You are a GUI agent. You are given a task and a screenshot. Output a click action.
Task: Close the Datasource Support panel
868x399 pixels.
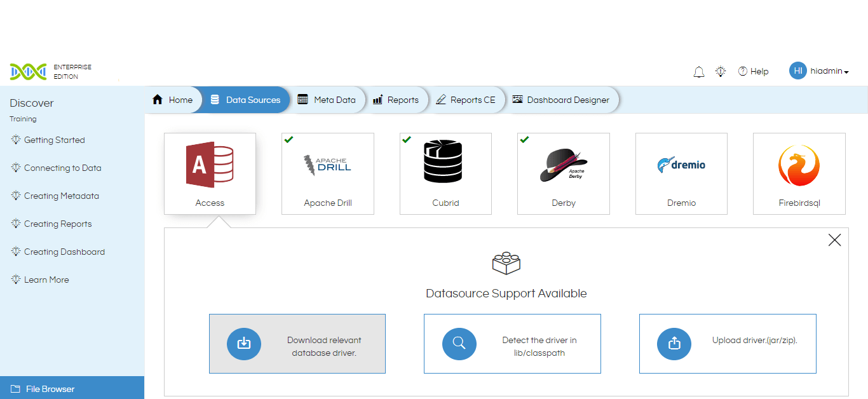[x=834, y=240]
